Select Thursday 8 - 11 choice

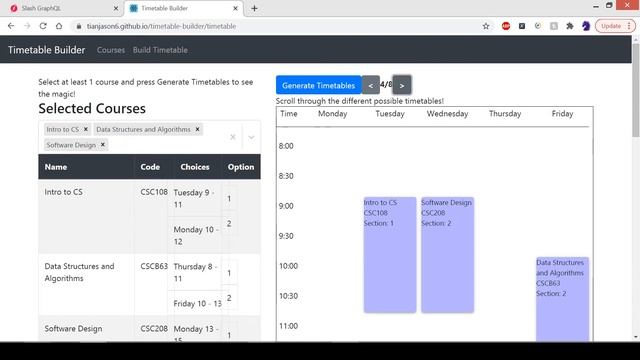pos(195,273)
